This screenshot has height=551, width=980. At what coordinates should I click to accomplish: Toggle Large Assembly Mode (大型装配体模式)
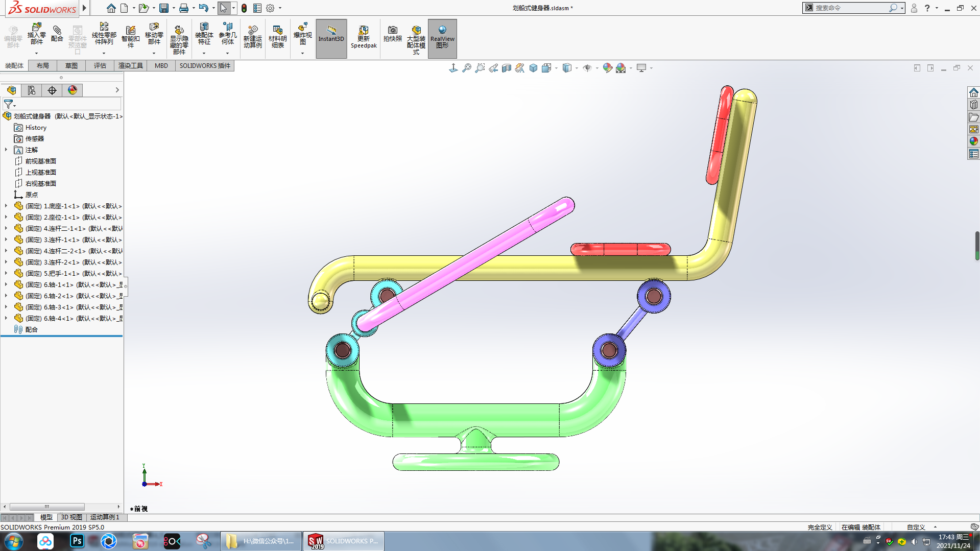(x=416, y=40)
